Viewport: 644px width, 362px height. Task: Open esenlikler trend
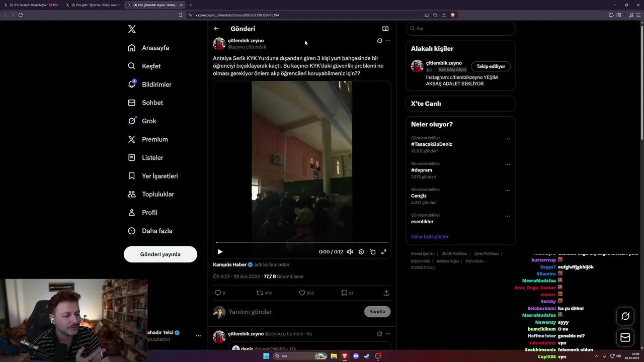(x=422, y=222)
